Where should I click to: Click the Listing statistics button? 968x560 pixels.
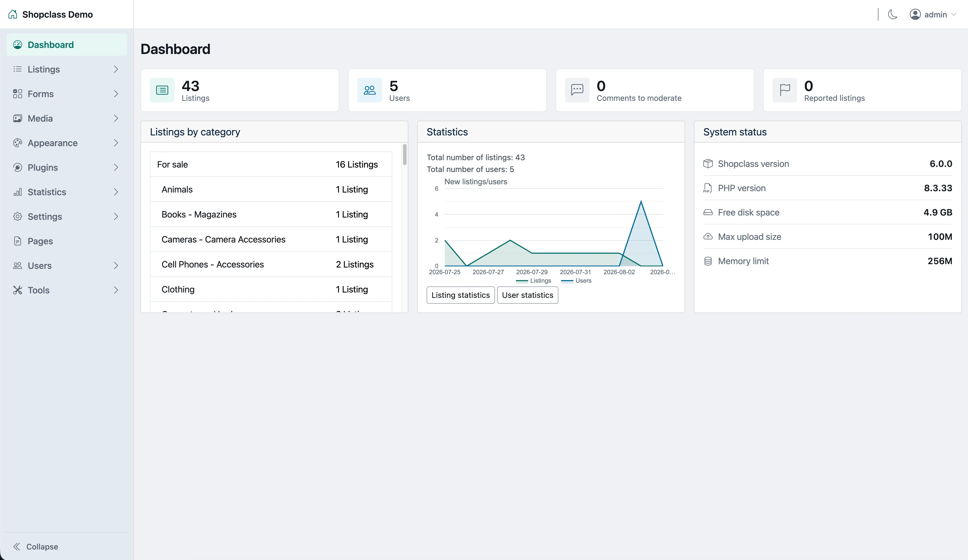coord(461,295)
